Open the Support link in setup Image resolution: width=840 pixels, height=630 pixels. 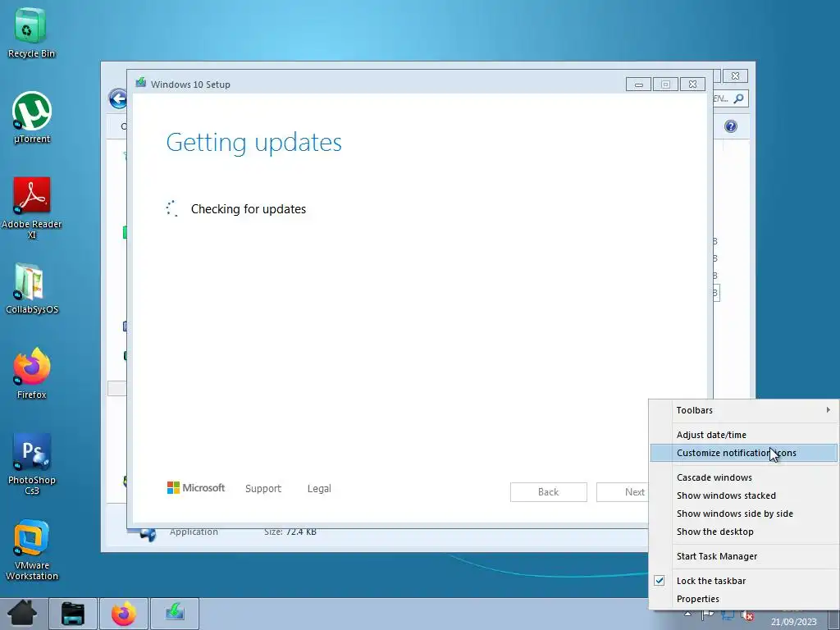point(263,489)
